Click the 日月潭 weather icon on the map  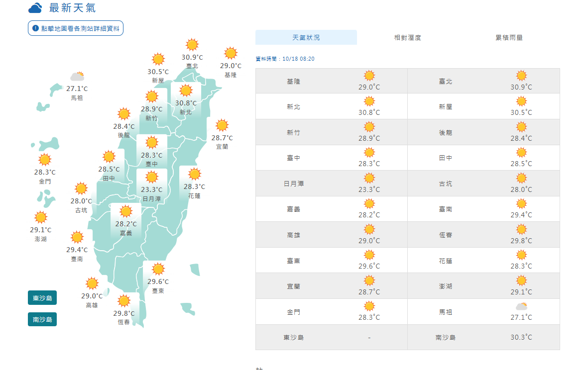point(151,177)
